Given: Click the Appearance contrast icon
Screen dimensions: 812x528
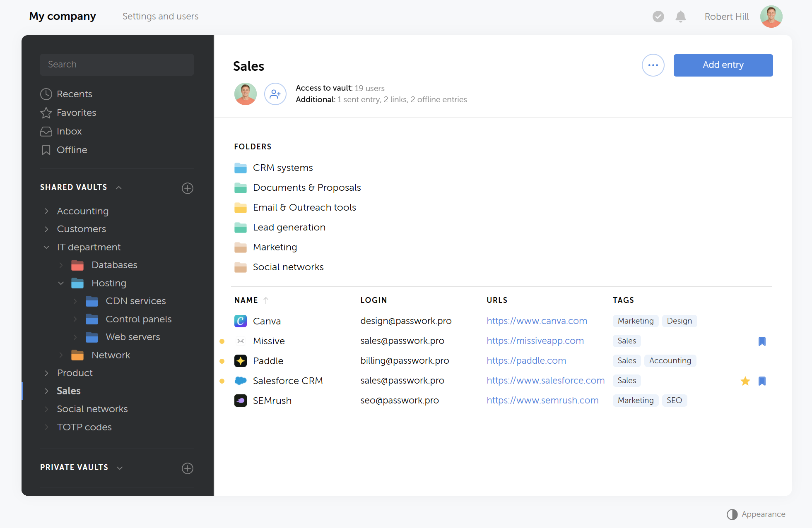Looking at the screenshot, I should [732, 514].
